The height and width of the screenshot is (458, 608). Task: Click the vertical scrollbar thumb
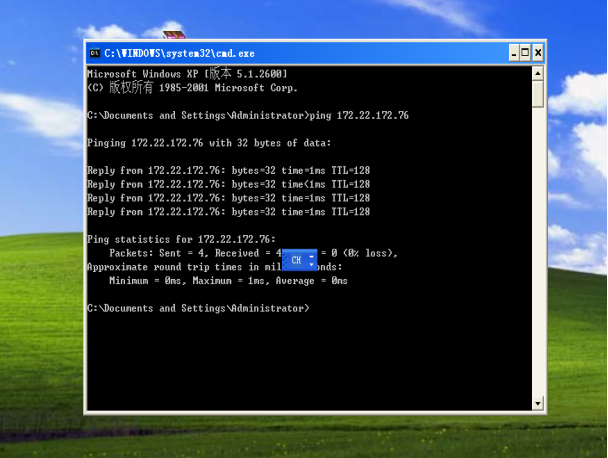click(x=538, y=93)
